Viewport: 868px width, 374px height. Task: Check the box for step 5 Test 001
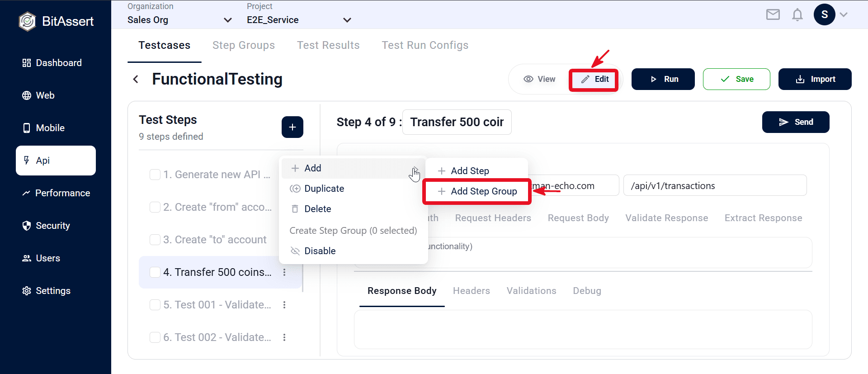pyautogui.click(x=155, y=305)
